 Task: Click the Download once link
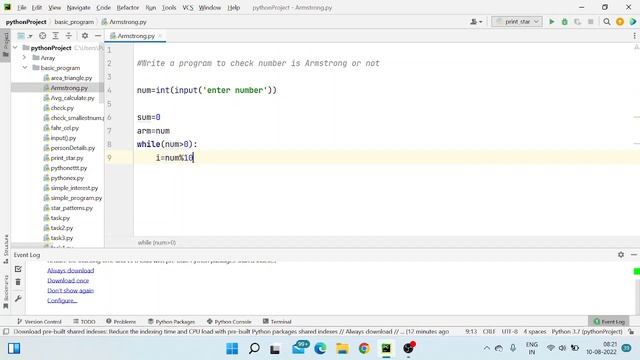click(68, 280)
